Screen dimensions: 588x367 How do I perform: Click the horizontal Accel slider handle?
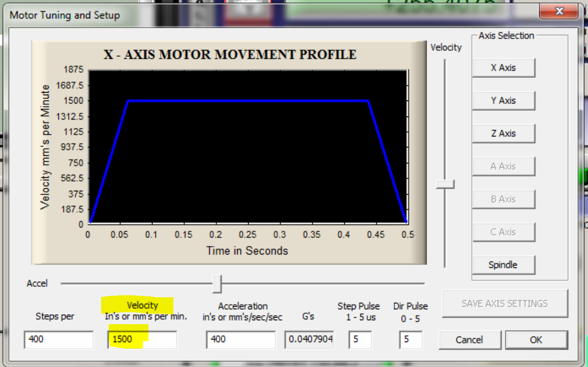coord(217,284)
